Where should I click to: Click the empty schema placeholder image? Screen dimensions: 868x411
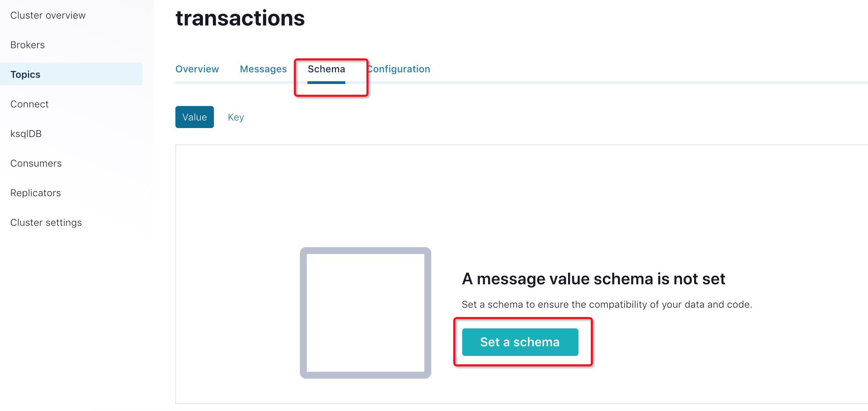[x=365, y=313]
